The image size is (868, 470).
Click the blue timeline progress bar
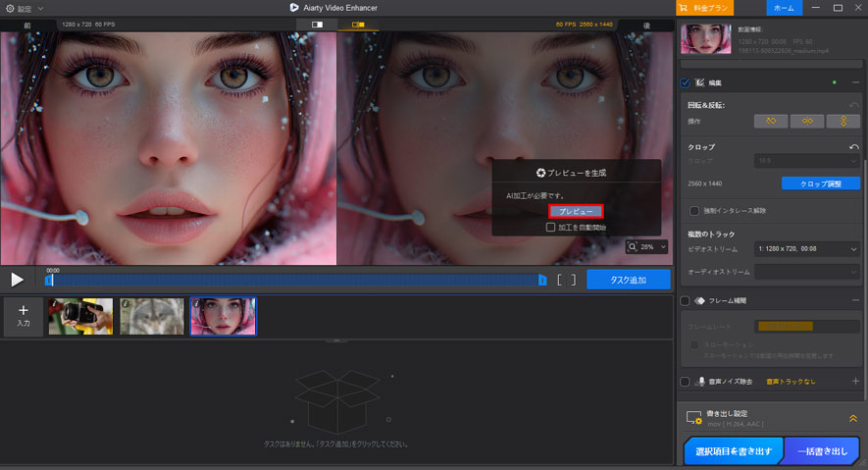coord(295,280)
